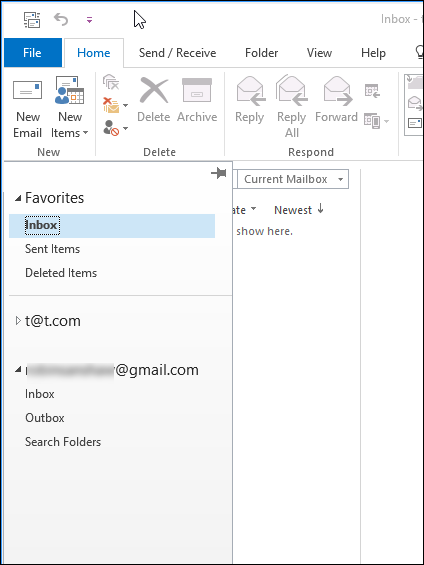
Task: Open the gmail account Inbox folder
Action: pyautogui.click(x=40, y=394)
